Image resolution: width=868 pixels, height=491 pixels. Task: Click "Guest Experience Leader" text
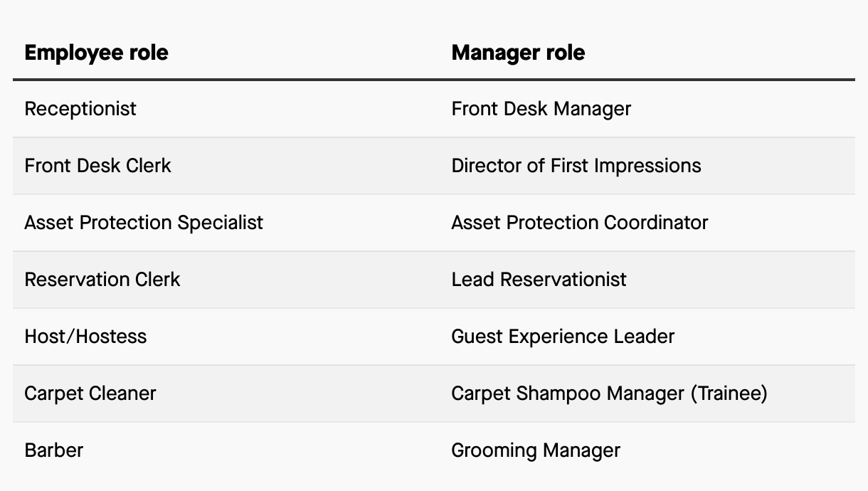(x=562, y=336)
